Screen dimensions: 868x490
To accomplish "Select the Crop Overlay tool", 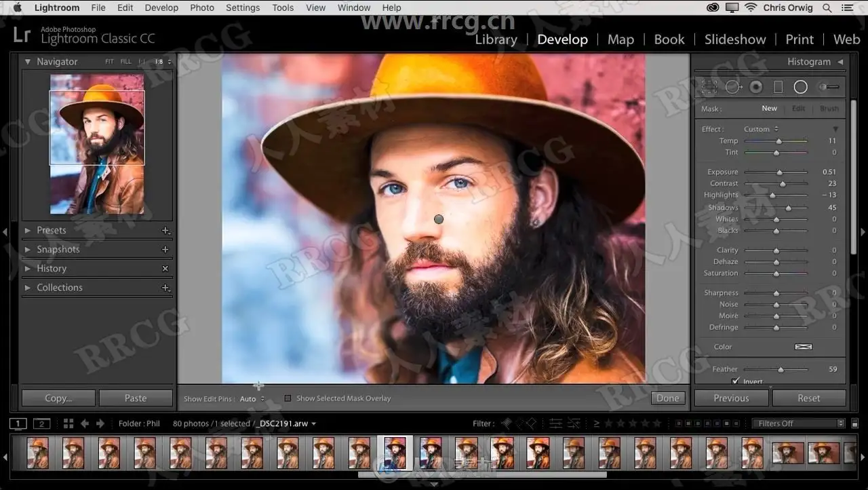I will [x=709, y=87].
